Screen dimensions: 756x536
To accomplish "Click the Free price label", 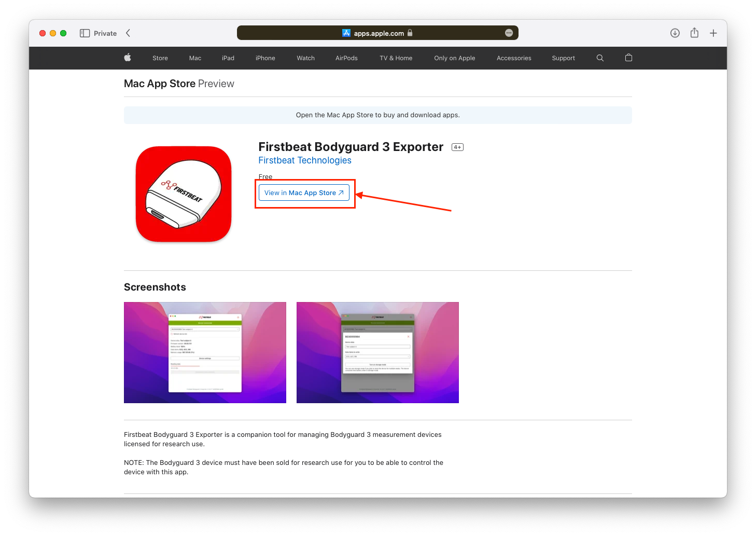I will (x=265, y=176).
